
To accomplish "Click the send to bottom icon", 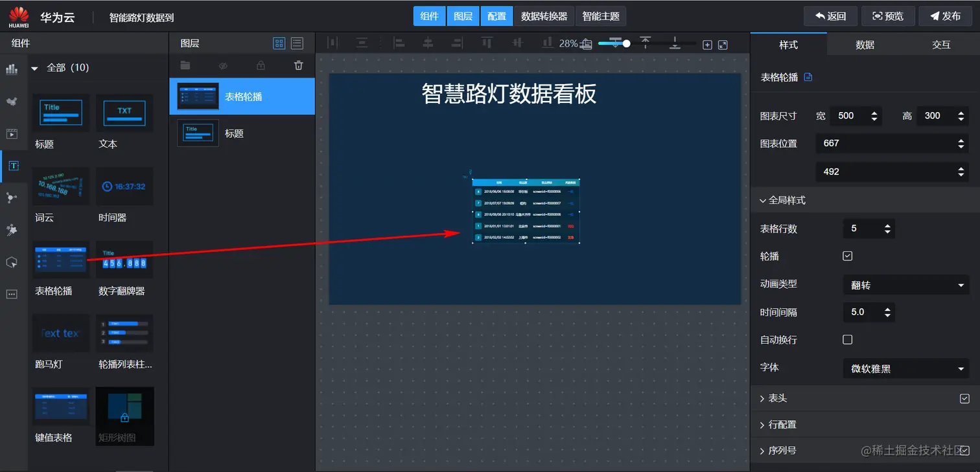I will click(x=675, y=43).
